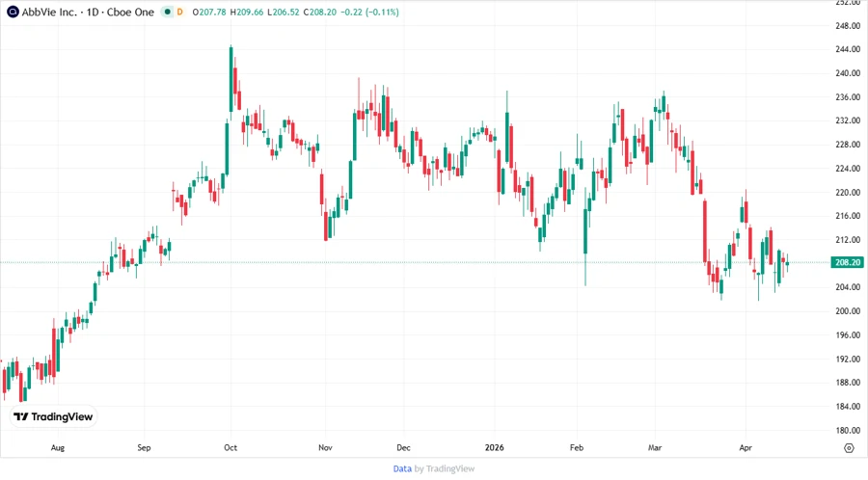Click the Apr time axis label

746,447
